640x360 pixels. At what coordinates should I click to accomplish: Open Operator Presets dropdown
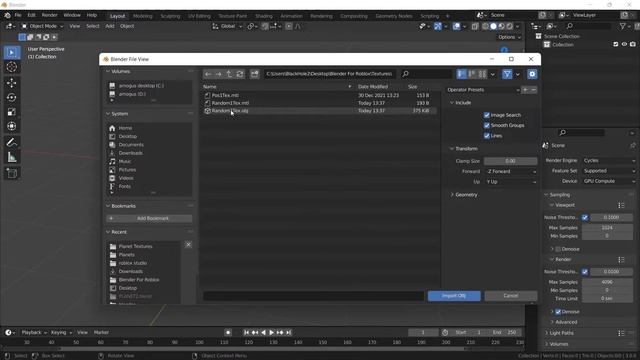tap(483, 90)
